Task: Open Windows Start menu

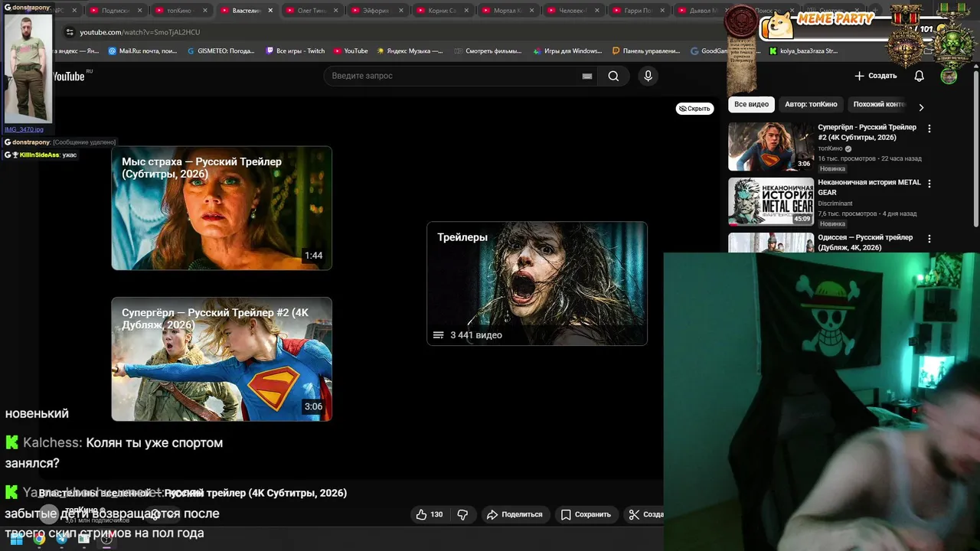Action: click(16, 539)
